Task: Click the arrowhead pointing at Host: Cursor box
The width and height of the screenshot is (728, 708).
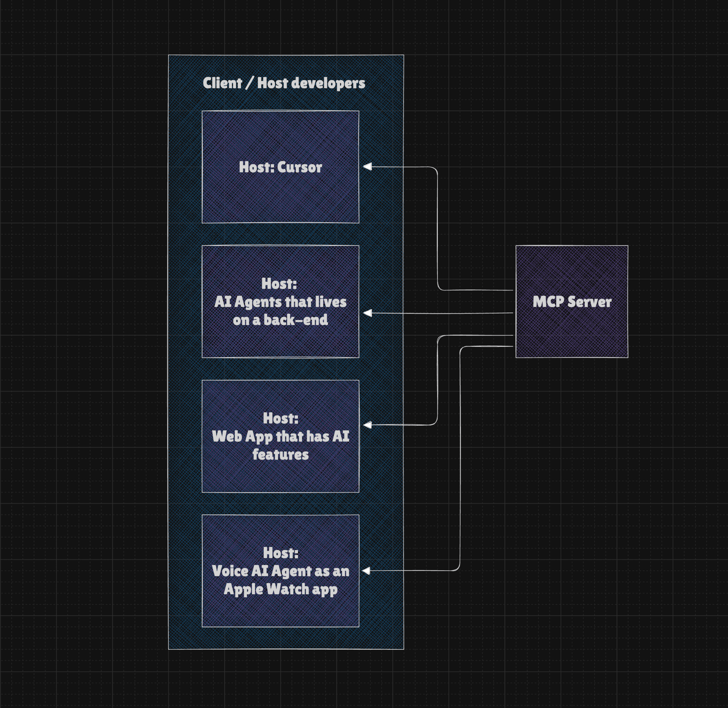Action: point(368,167)
